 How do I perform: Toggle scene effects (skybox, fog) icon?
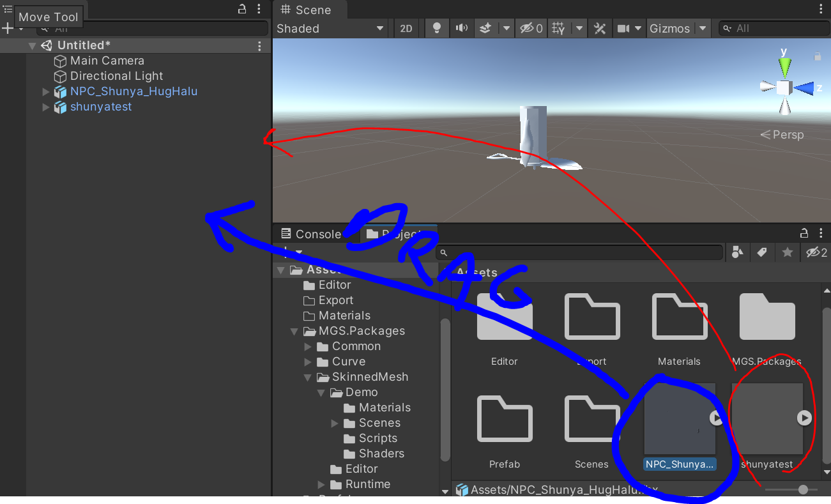(x=485, y=28)
